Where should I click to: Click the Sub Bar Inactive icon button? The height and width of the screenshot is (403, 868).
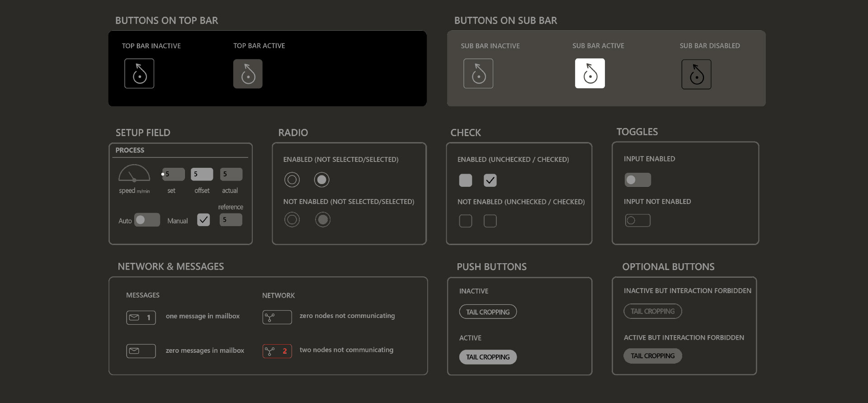coord(478,73)
